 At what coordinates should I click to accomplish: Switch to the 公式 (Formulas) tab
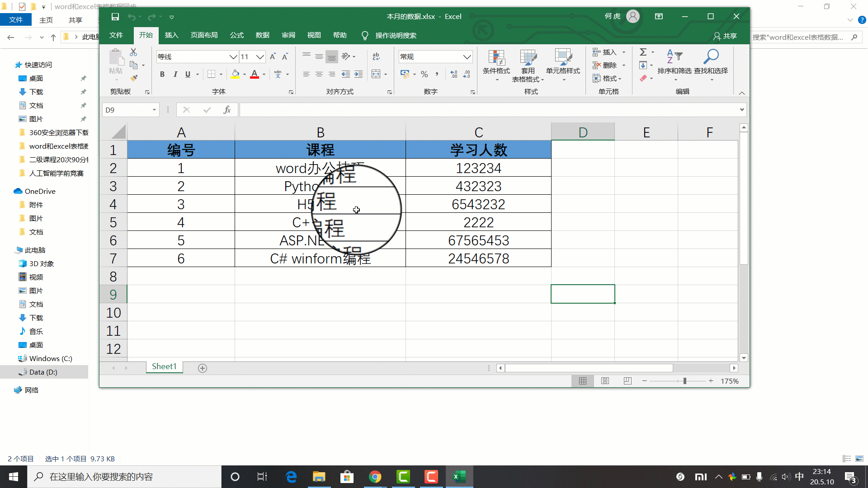coord(236,35)
